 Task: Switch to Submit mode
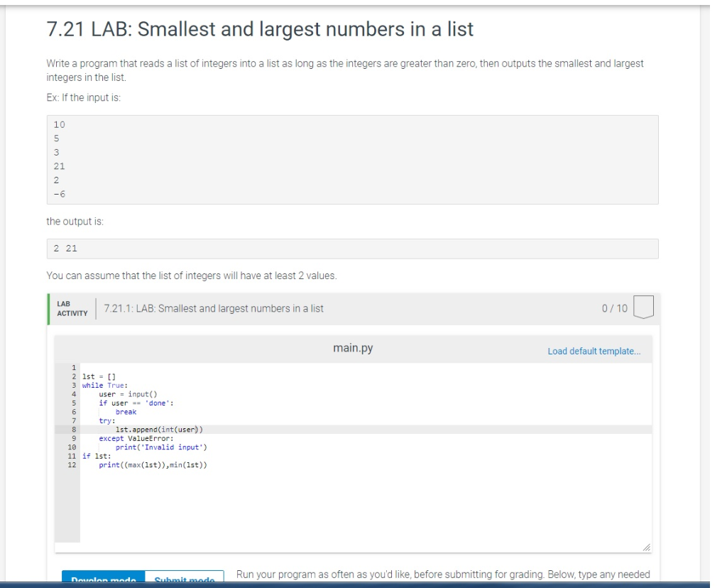(185, 581)
